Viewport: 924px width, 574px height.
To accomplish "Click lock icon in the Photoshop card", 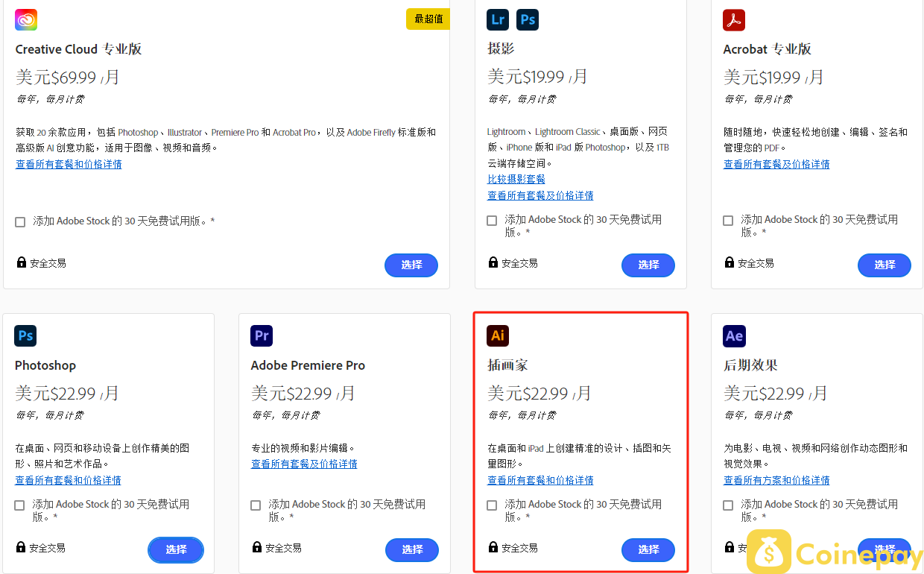I will pyautogui.click(x=20, y=547).
